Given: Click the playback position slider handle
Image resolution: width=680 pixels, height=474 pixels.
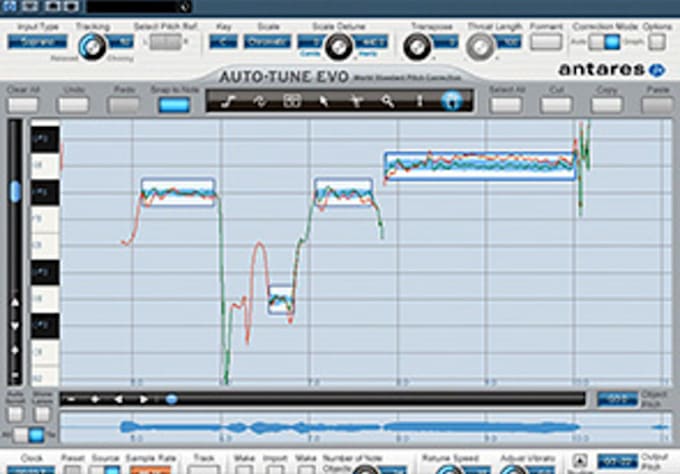Looking at the screenshot, I should [x=172, y=399].
